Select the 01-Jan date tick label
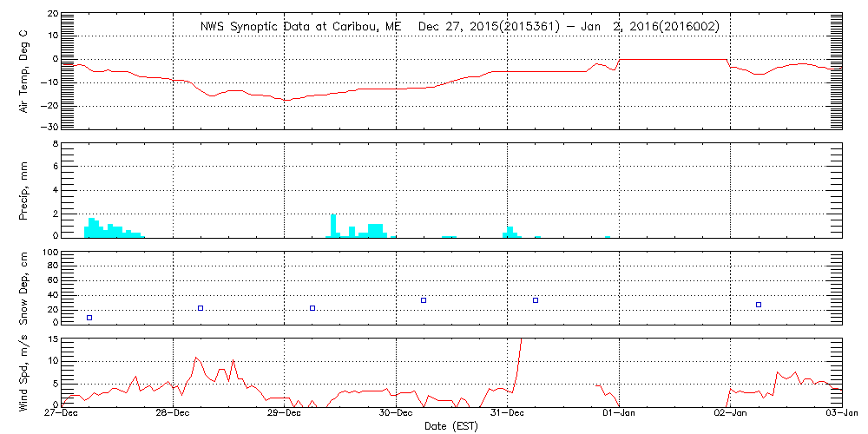 pos(619,415)
